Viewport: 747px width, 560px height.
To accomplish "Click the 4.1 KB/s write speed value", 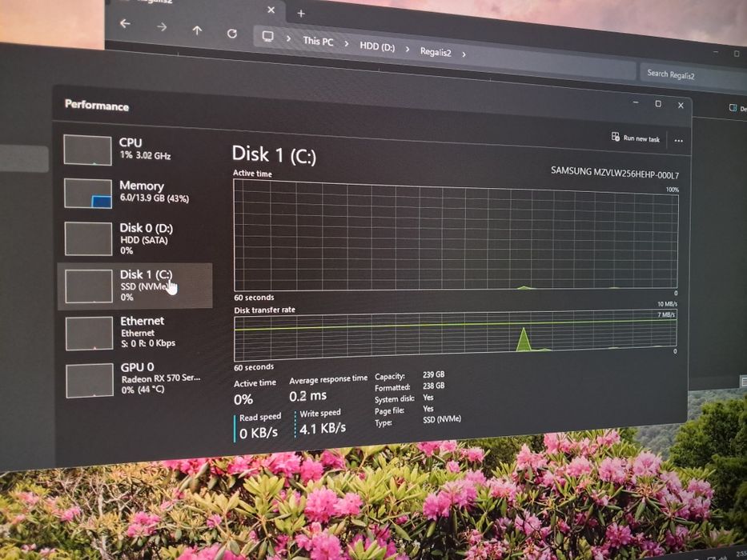I will pyautogui.click(x=323, y=428).
